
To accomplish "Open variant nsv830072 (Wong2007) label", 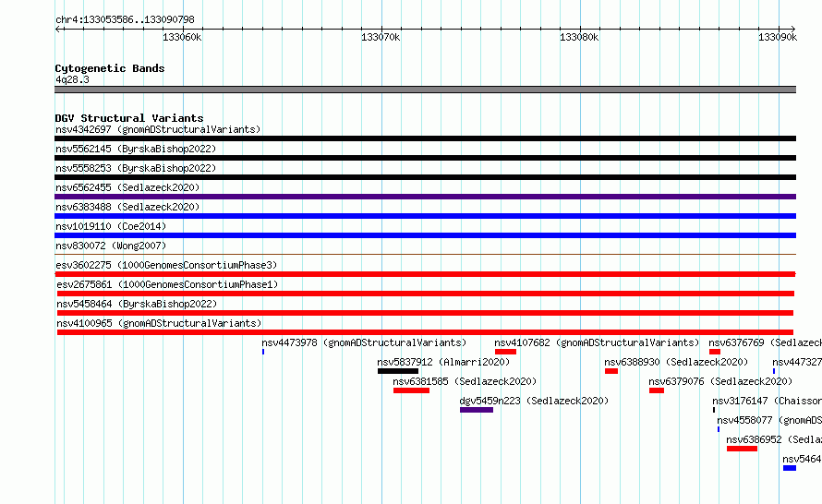I will point(111,246).
